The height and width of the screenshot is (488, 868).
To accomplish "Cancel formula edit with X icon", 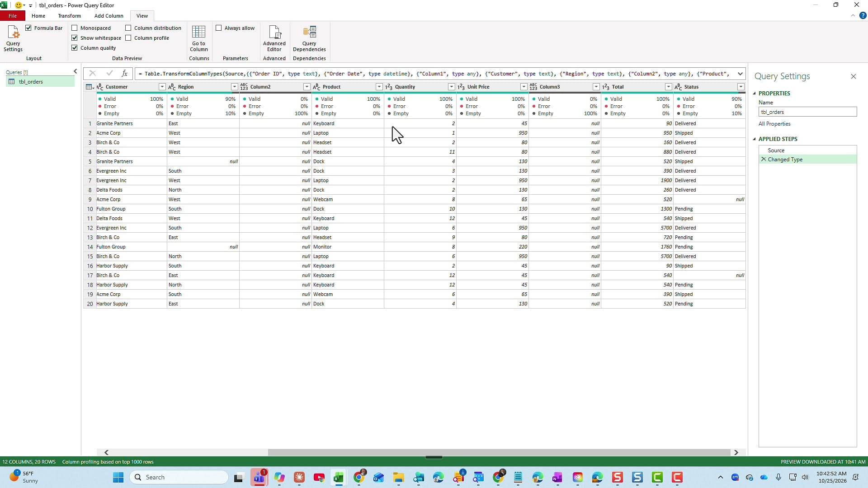I will [92, 74].
